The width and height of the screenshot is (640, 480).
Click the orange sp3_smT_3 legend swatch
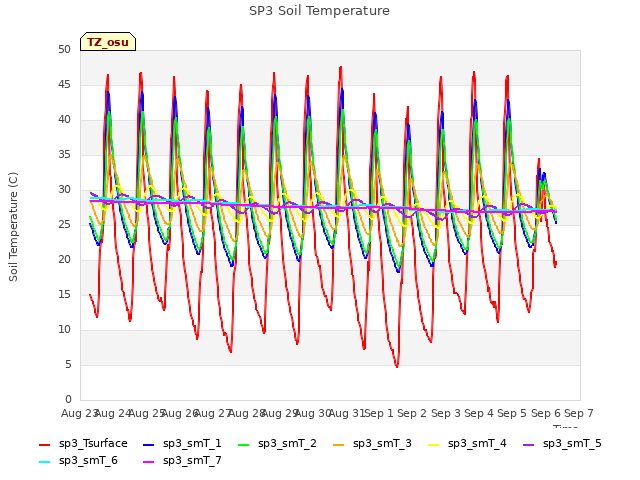pos(339,444)
